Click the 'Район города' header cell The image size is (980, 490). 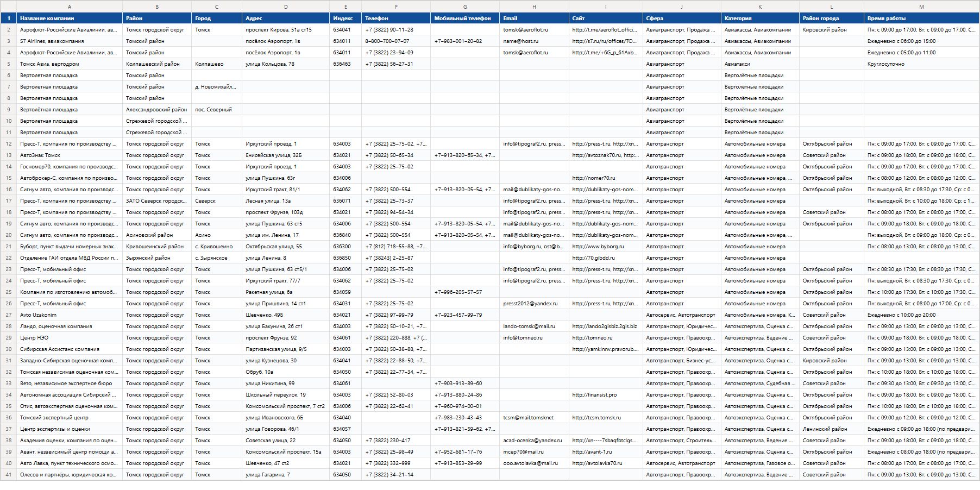point(832,18)
